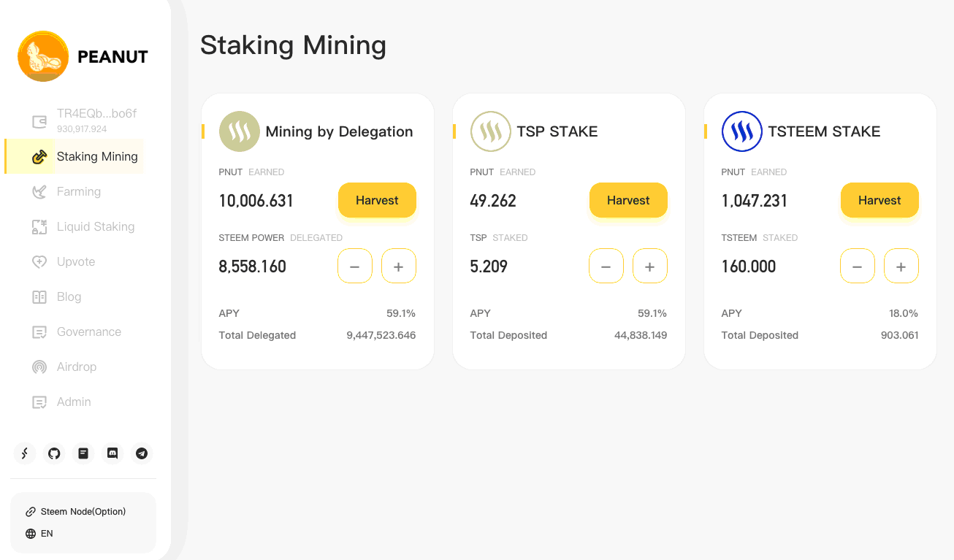
Task: Click staked value 160.000
Action: coord(749,266)
